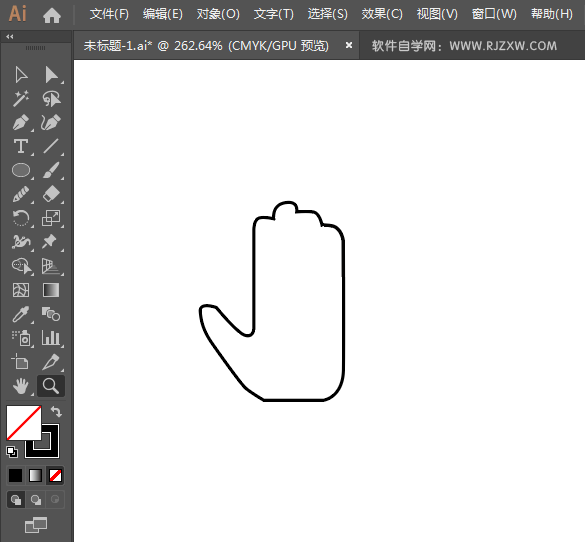Activate the Hand tool

pyautogui.click(x=21, y=386)
